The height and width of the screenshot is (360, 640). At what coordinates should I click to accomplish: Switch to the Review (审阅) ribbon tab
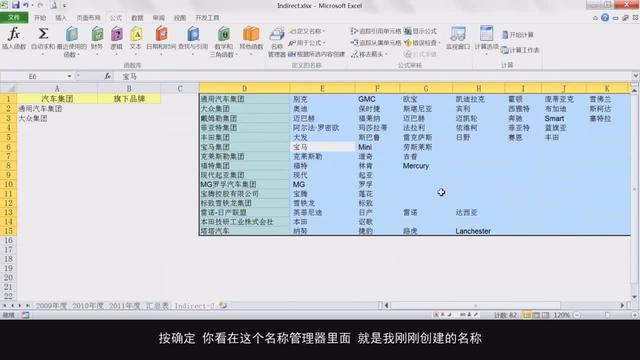tap(158, 18)
